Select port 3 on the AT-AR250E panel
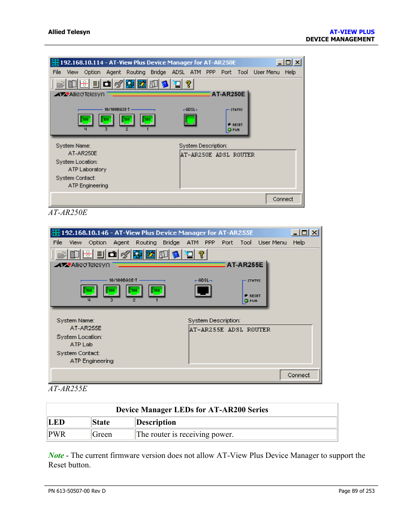The width and height of the screenshot is (411, 532). click(106, 120)
